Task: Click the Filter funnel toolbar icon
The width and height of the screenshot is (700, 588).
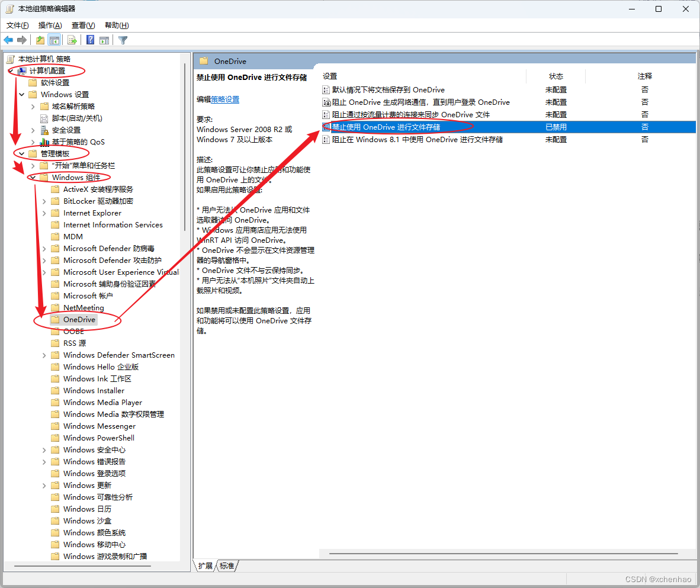Action: (123, 40)
